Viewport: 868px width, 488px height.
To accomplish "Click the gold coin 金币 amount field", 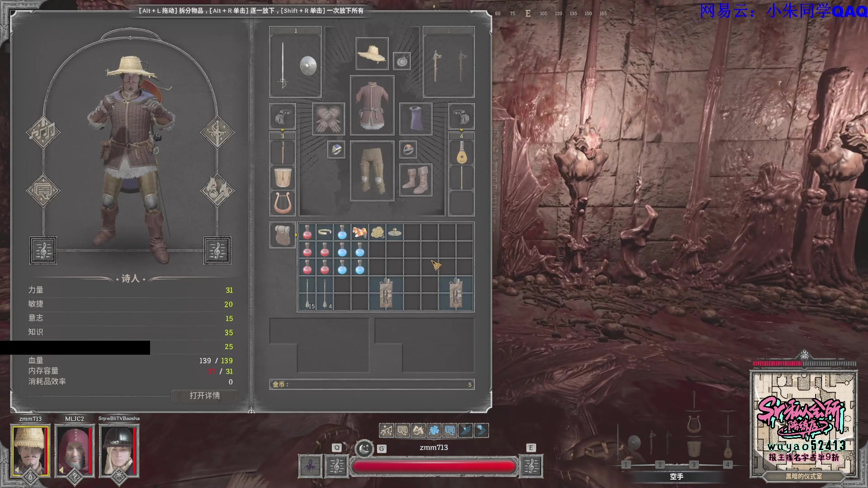I will click(372, 385).
